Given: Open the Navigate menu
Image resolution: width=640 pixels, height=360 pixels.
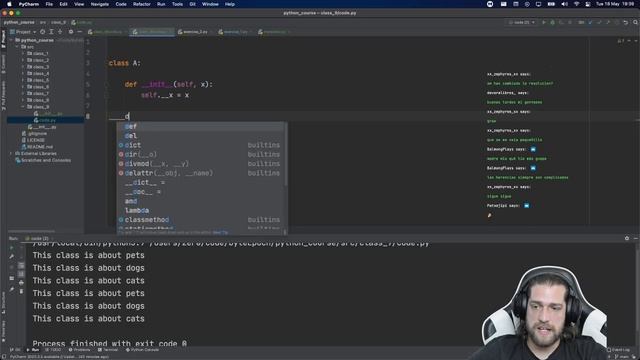Looking at the screenshot, I should pyautogui.click(x=100, y=4).
